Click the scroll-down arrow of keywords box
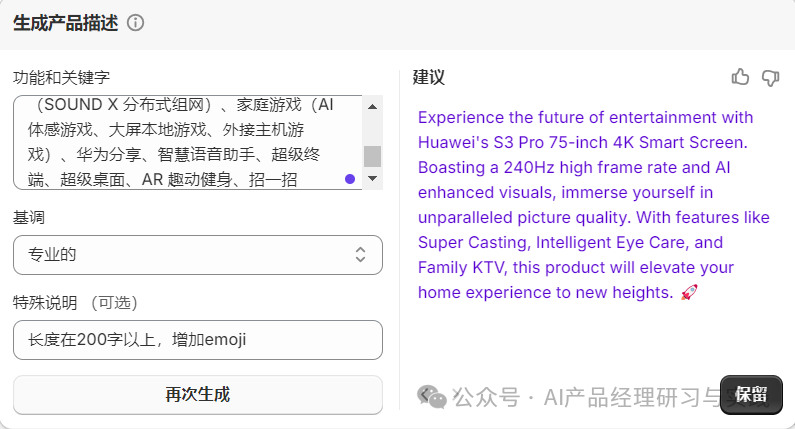Screen dimensions: 795x429 (372, 178)
